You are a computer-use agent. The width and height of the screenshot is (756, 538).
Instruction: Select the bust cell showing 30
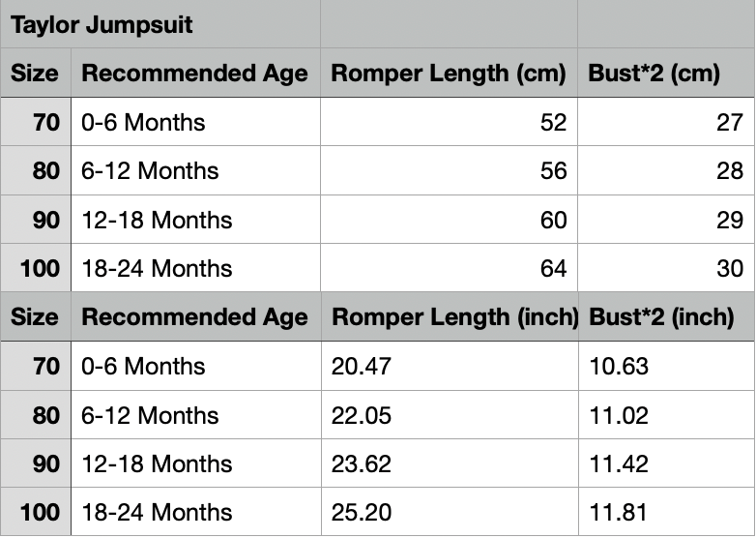pyautogui.click(x=729, y=268)
